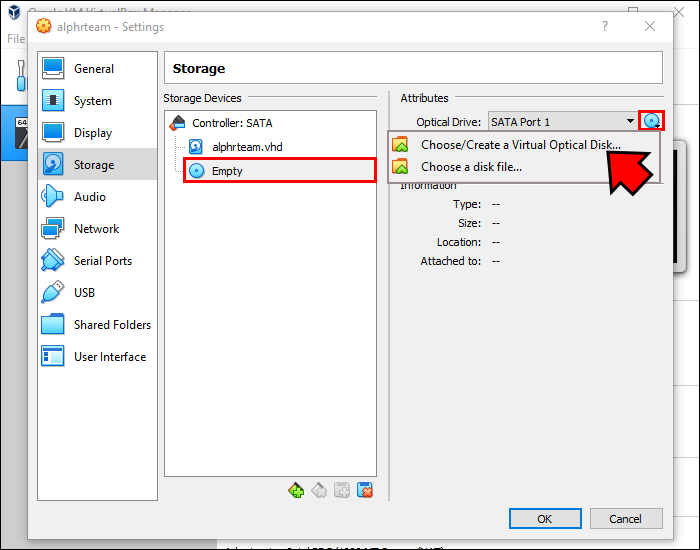Select the Controller: SATA tree item

[x=271, y=123]
